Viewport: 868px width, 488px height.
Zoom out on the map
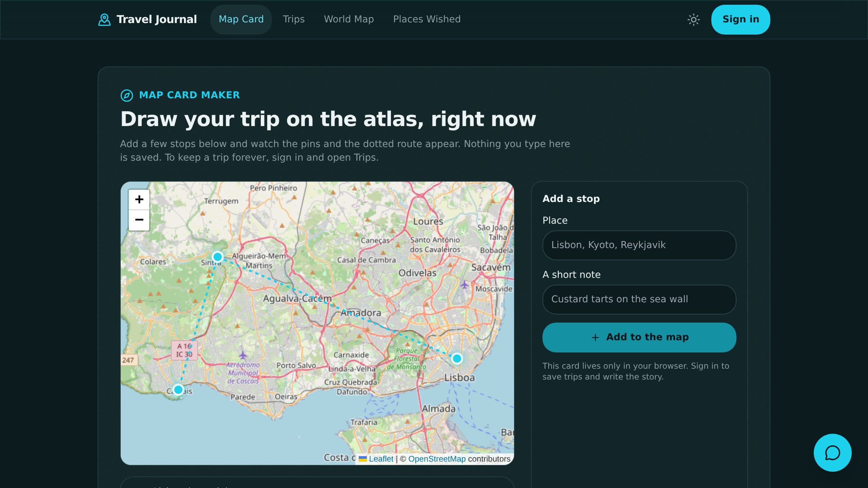[139, 220]
